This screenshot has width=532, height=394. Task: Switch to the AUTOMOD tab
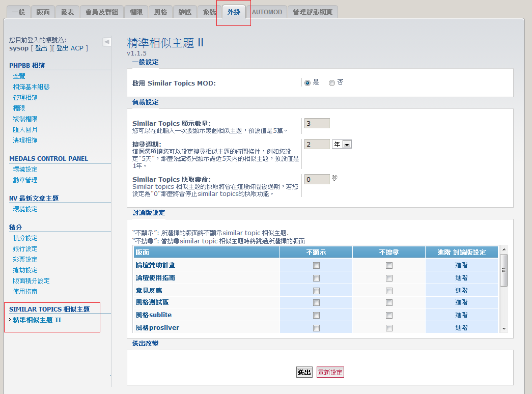tap(267, 12)
